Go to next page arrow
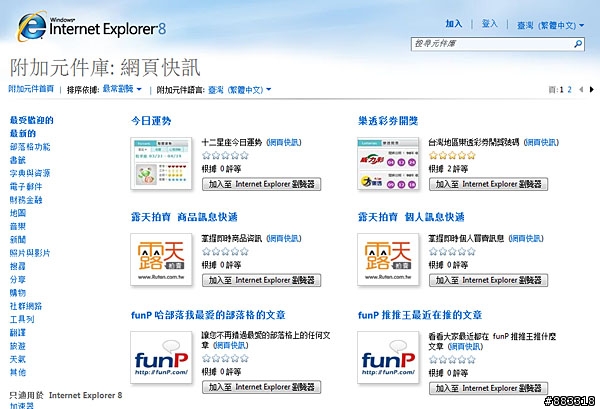The height and width of the screenshot is (409, 600). pyautogui.click(x=592, y=90)
